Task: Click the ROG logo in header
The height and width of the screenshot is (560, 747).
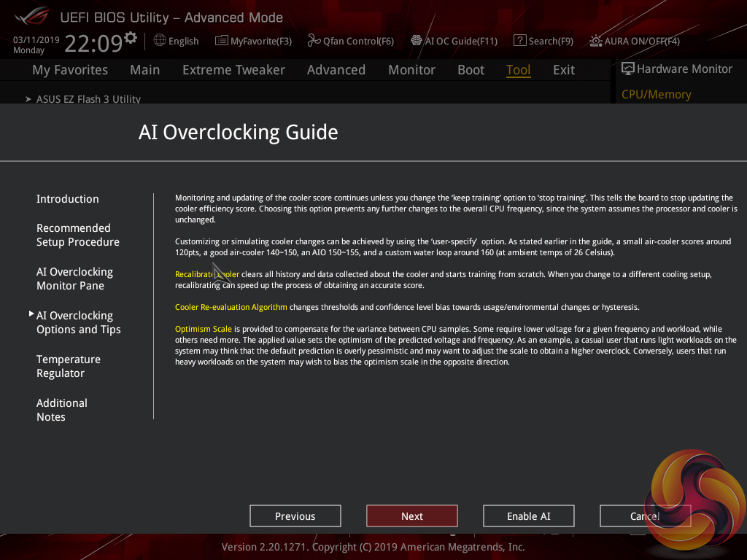Action: click(31, 17)
